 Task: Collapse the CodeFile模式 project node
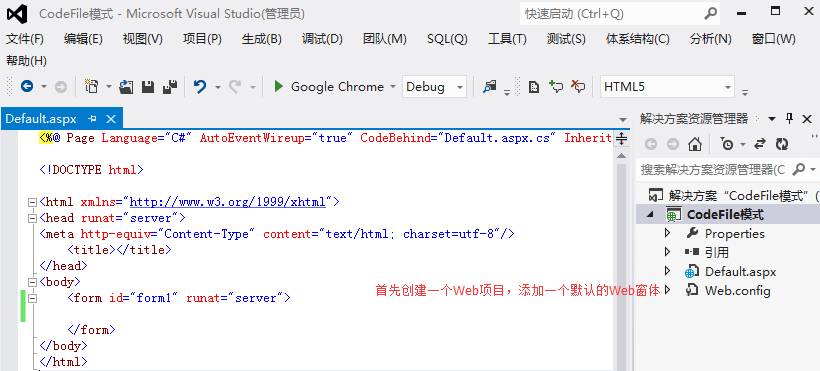click(x=651, y=215)
